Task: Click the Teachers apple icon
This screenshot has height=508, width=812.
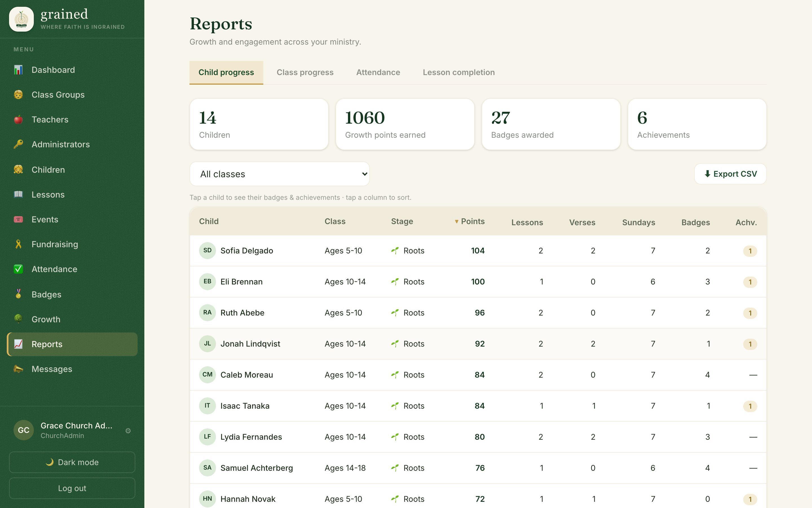Action: coord(18,120)
